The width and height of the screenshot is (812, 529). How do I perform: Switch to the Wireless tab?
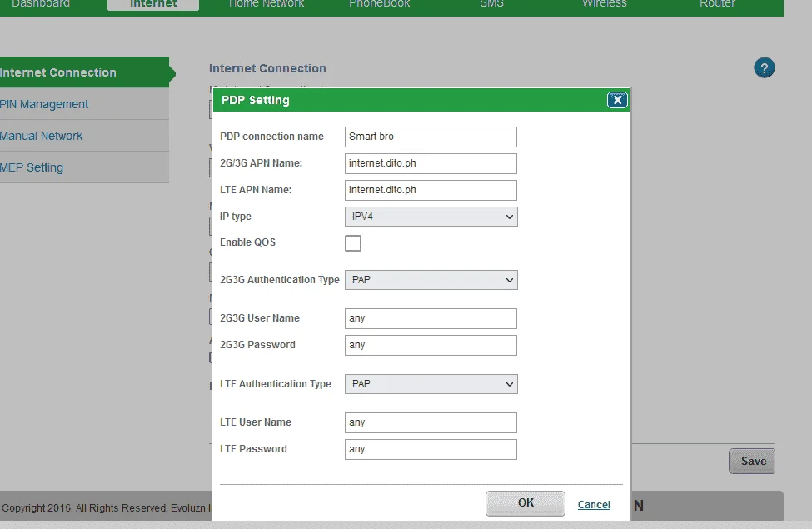(605, 3)
